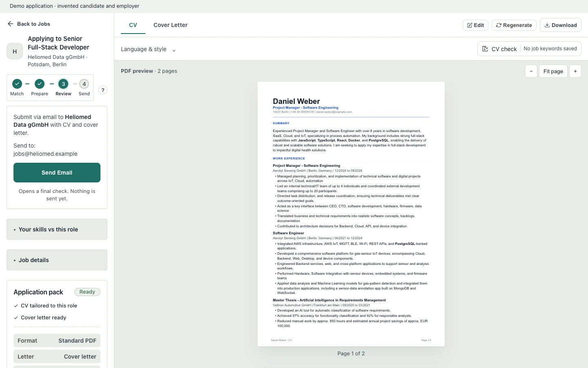
Task: Click the No job keywords saved label
Action: pos(550,49)
